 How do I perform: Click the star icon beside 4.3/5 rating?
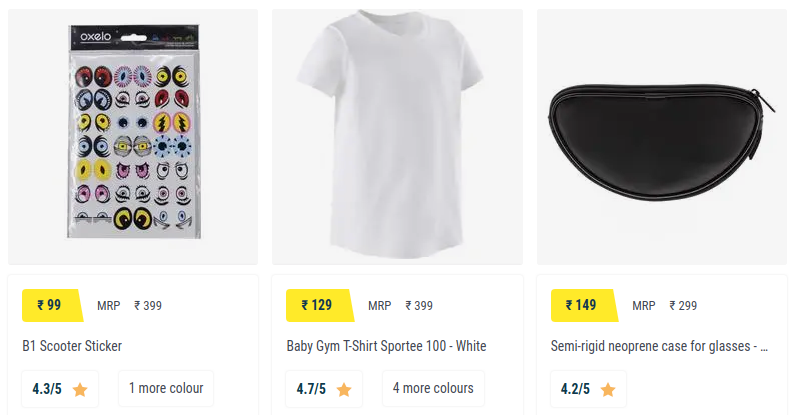[80, 390]
